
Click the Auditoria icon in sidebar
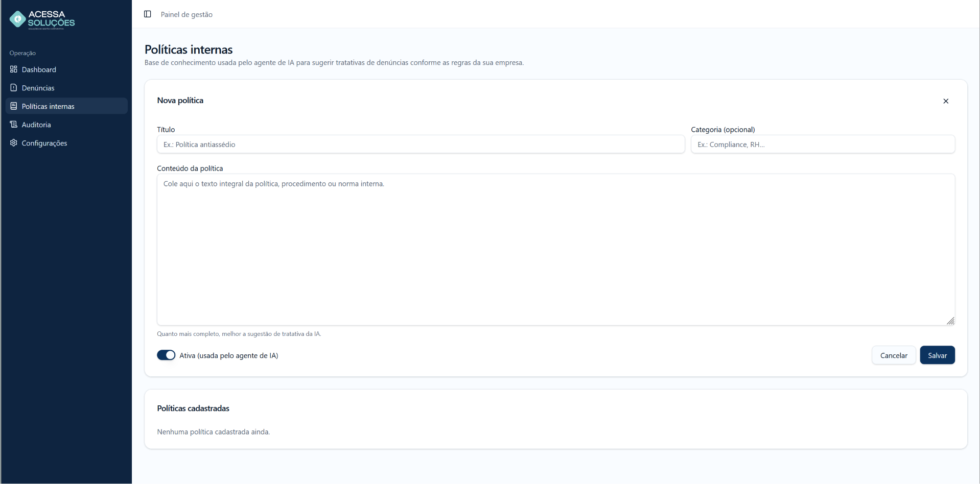(x=14, y=125)
